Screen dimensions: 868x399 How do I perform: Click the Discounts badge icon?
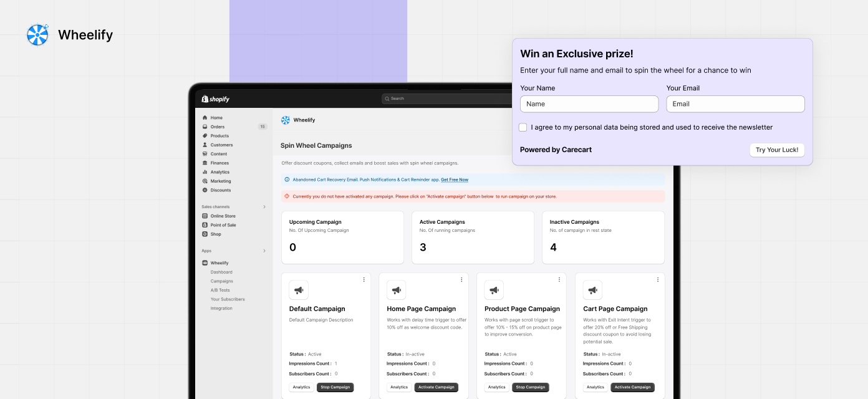coord(205,190)
